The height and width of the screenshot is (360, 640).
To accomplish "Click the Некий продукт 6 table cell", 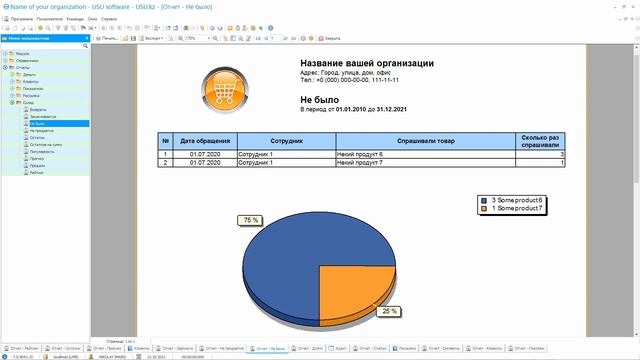I will point(425,154).
